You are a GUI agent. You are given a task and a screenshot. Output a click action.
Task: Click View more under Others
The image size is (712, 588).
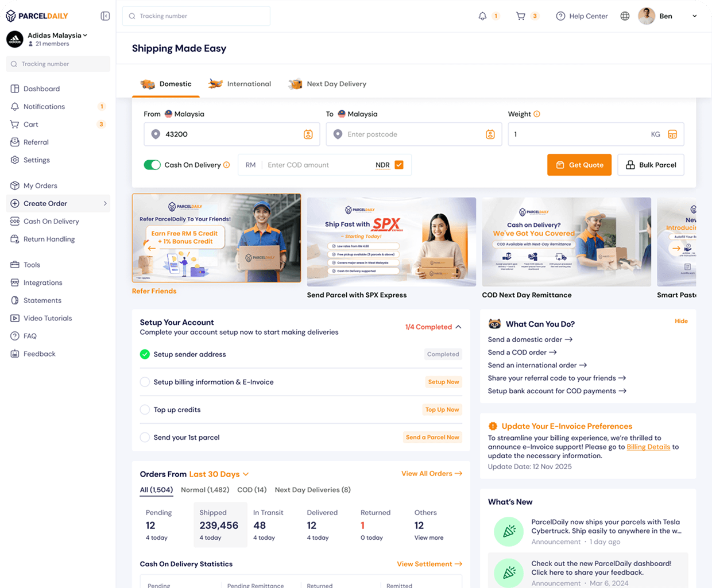(429, 538)
